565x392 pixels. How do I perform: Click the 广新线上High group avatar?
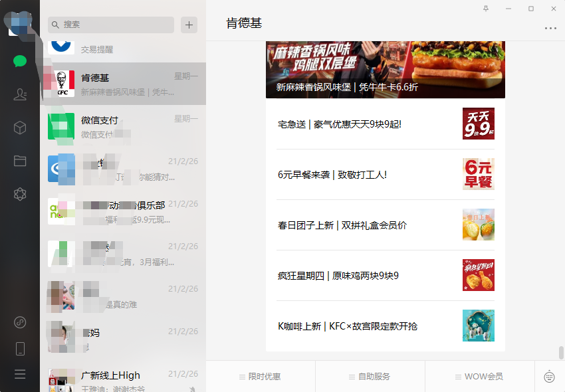coord(61,380)
